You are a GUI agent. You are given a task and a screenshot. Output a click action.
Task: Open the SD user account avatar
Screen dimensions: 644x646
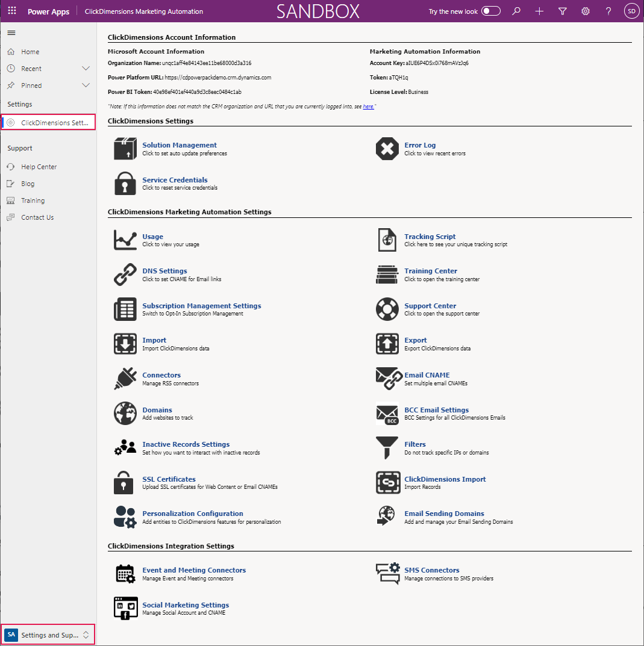(631, 11)
